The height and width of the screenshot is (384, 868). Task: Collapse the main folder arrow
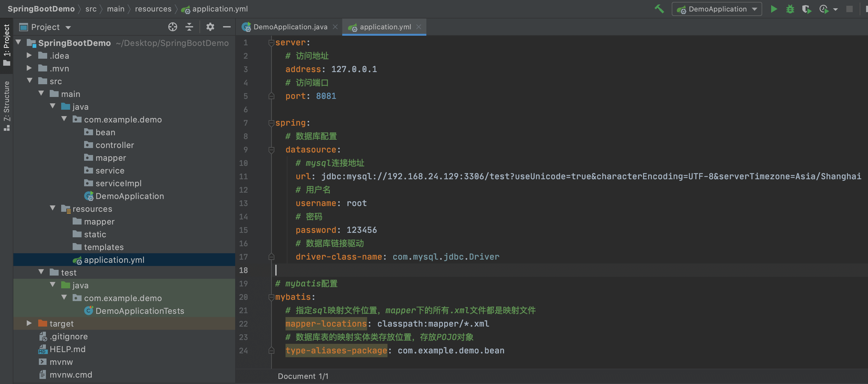click(41, 93)
